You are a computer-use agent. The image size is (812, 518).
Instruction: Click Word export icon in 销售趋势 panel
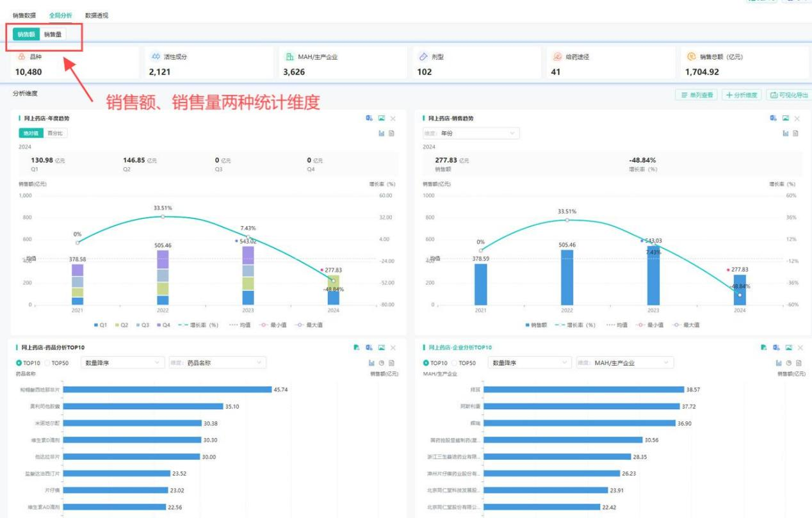[x=773, y=118]
